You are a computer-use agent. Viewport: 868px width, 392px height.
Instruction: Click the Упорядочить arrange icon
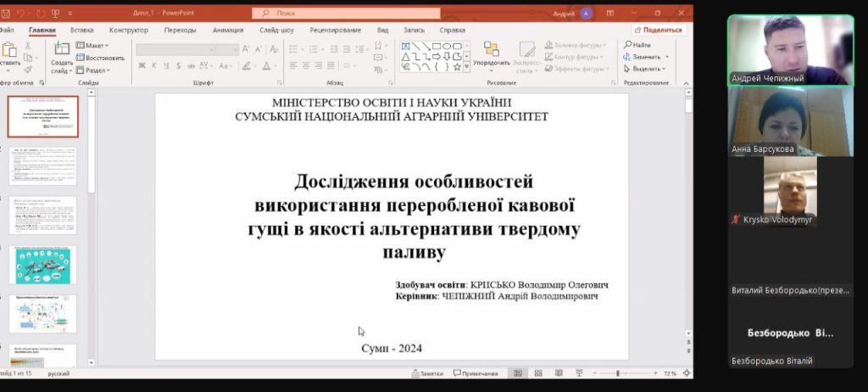pos(491,49)
